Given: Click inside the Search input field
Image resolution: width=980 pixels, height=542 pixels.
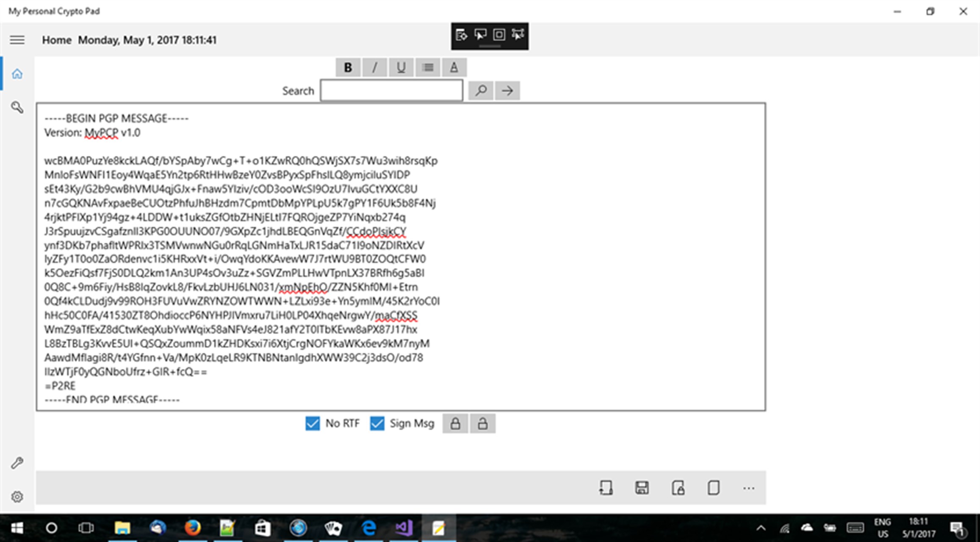Looking at the screenshot, I should point(391,90).
